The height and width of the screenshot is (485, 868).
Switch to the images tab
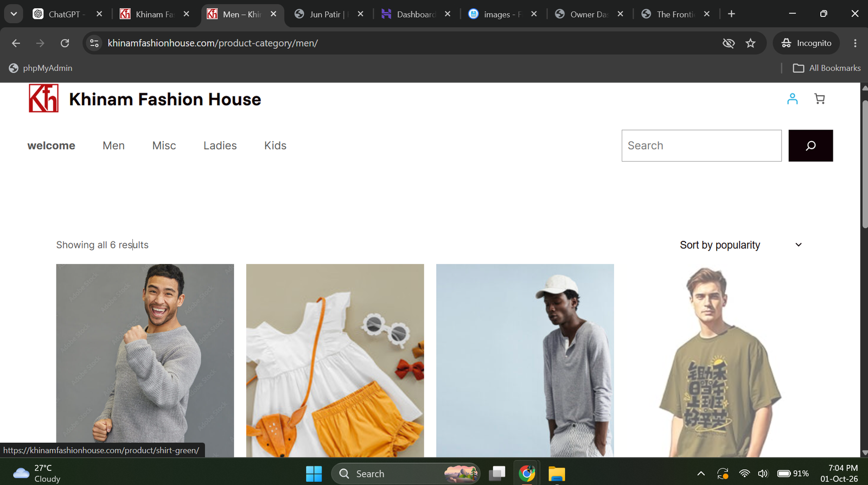click(503, 14)
